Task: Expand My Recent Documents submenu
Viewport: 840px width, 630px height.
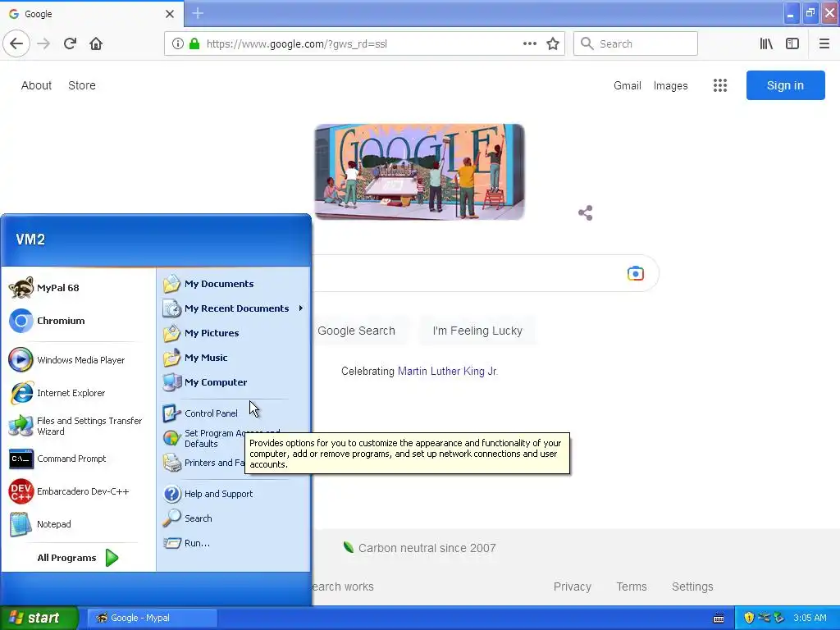Action: 234,308
